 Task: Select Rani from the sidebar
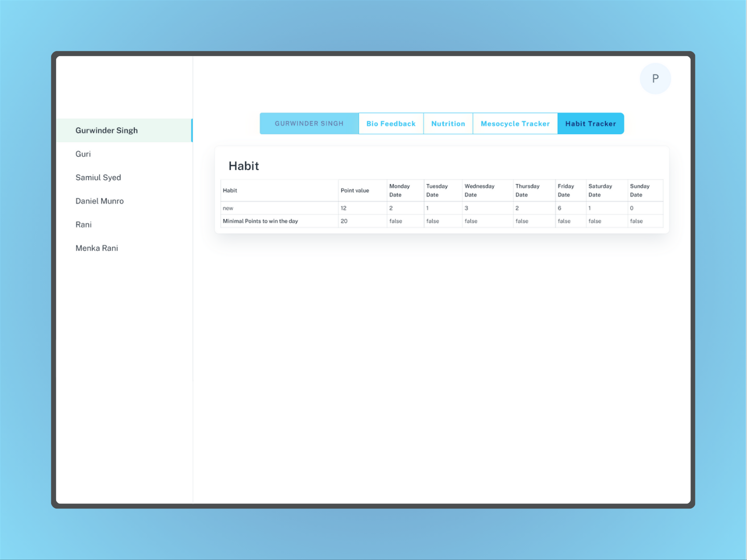click(x=83, y=225)
